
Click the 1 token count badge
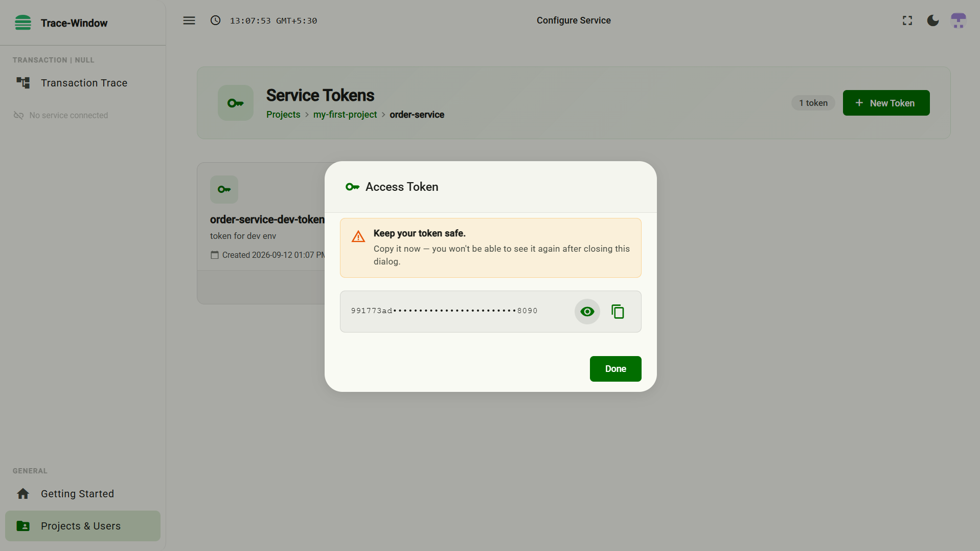tap(813, 103)
